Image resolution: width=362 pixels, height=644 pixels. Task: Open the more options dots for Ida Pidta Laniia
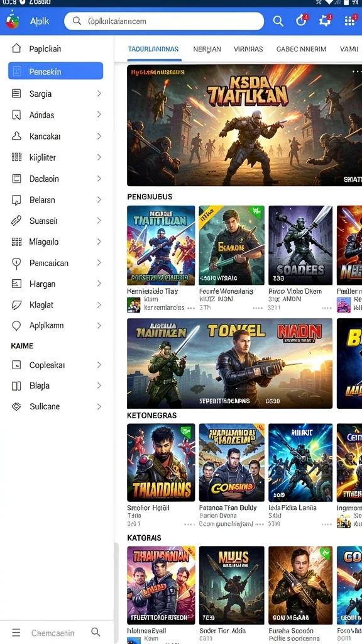click(327, 525)
